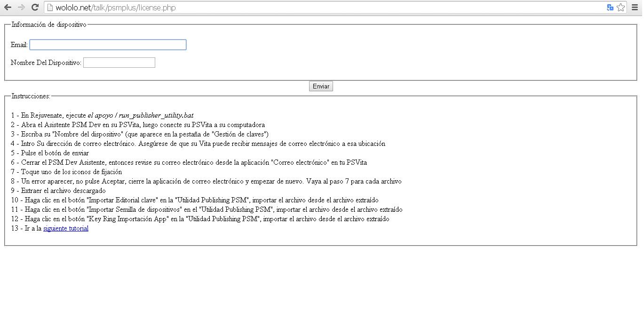Click the "Información de dispositivo" legend
Image resolution: width=644 pixels, height=312 pixels.
point(49,24)
